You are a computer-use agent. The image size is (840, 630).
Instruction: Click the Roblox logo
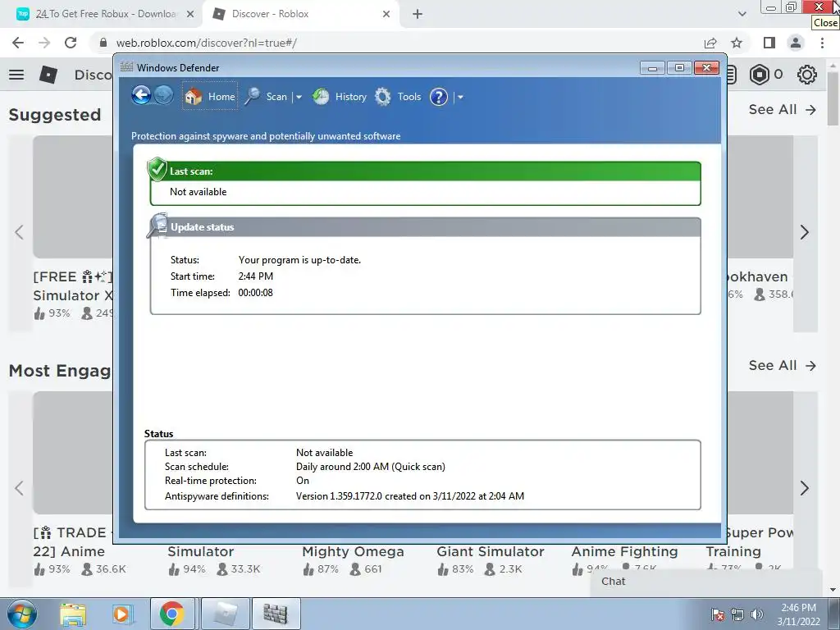pyautogui.click(x=48, y=75)
